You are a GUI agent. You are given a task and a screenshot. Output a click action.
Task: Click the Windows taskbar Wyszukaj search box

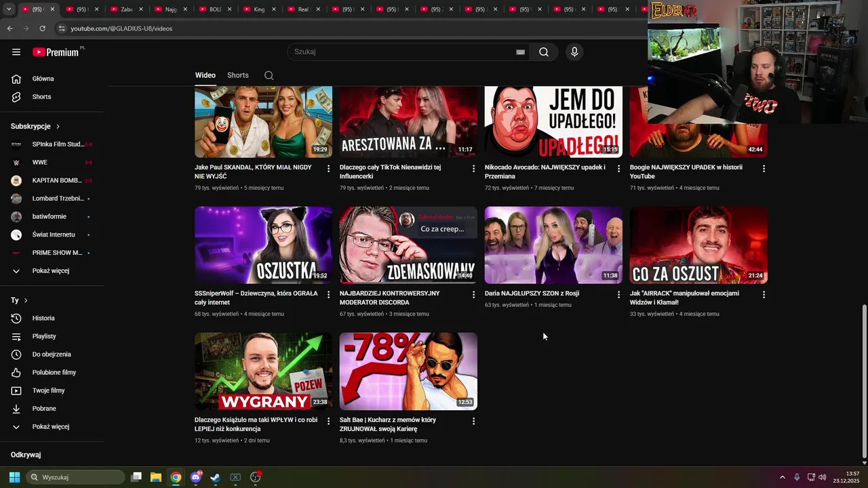[x=75, y=477]
